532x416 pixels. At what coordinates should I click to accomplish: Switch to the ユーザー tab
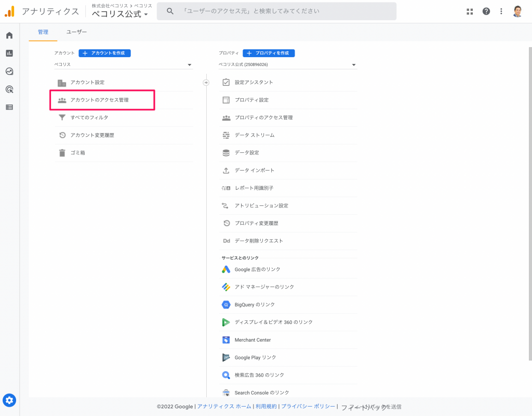tap(76, 32)
